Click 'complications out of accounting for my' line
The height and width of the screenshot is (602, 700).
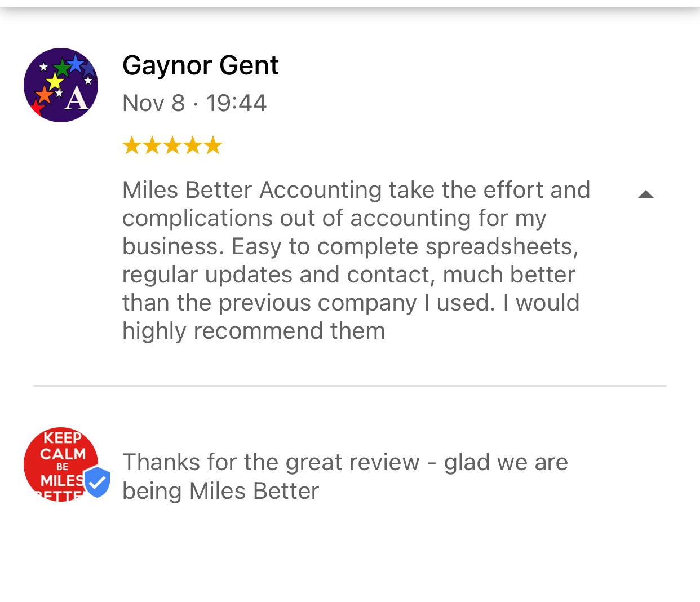tap(334, 218)
